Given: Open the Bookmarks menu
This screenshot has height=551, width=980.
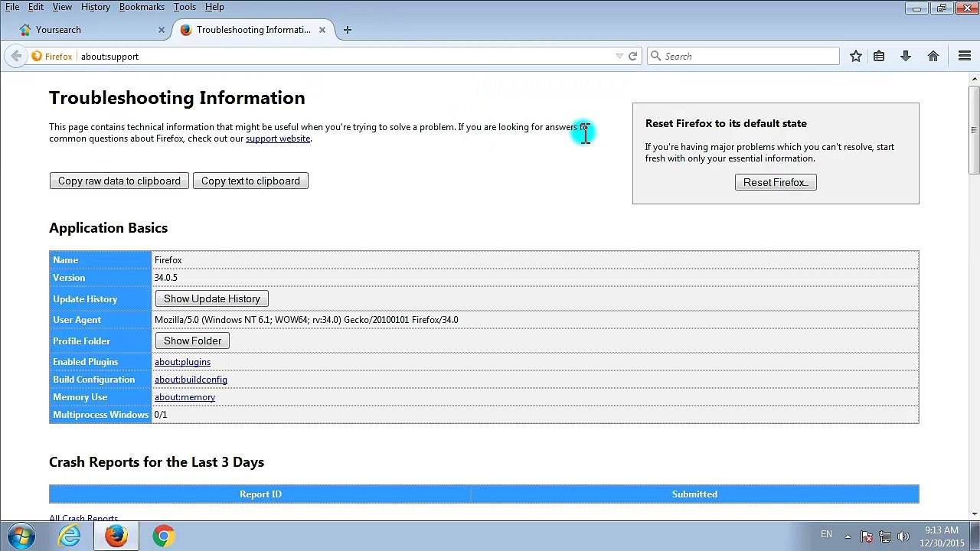Looking at the screenshot, I should [142, 7].
